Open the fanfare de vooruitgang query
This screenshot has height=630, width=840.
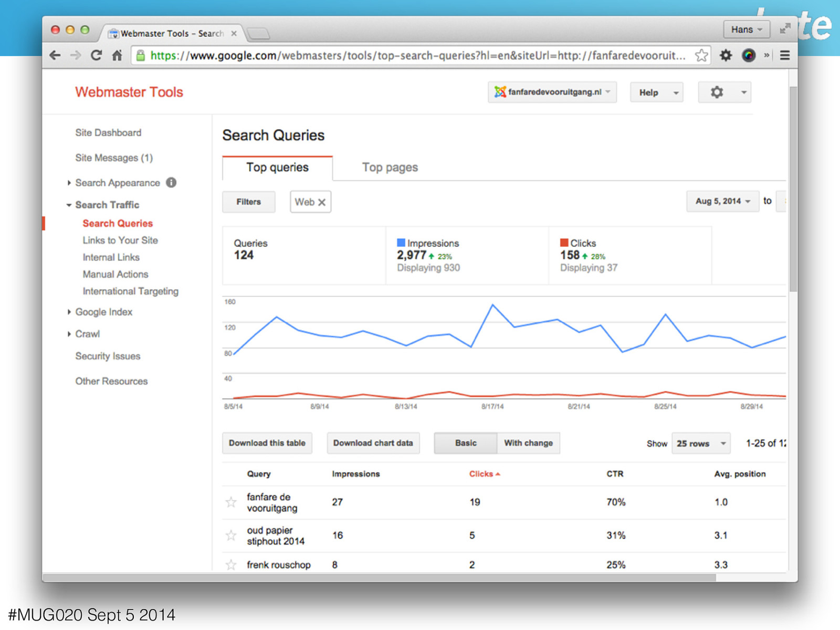click(272, 502)
